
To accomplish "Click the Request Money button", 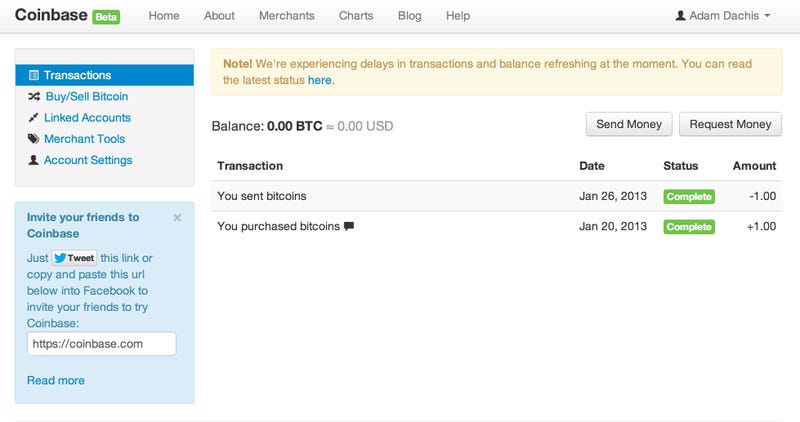I will 730,125.
